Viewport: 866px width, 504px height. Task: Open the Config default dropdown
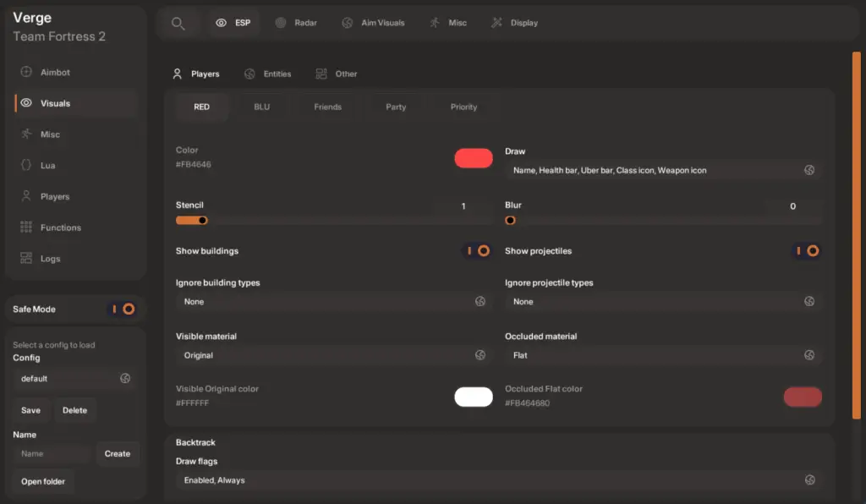point(75,379)
